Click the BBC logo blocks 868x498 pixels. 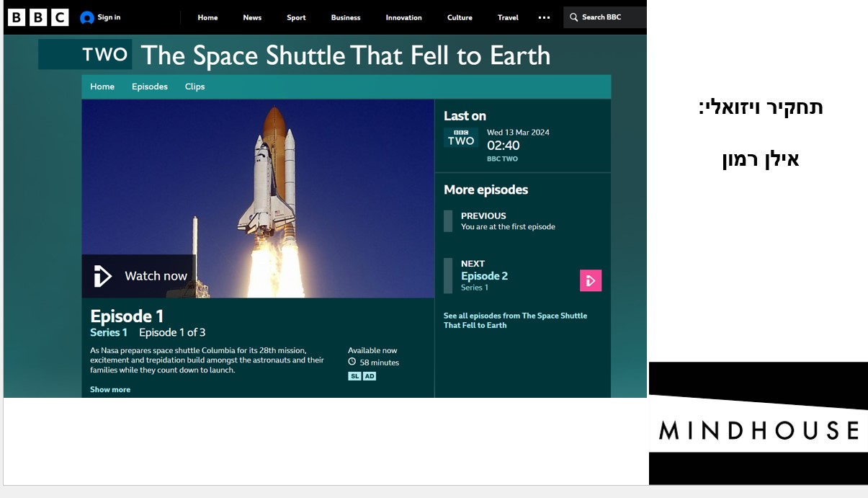coord(38,17)
